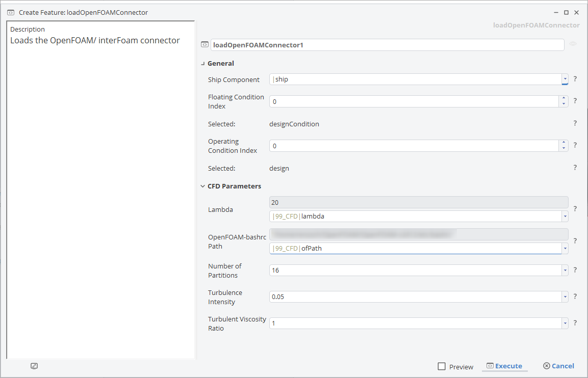Screen dimensions: 588x378
Task: Open help for Number of Partitions
Action: 575,269
